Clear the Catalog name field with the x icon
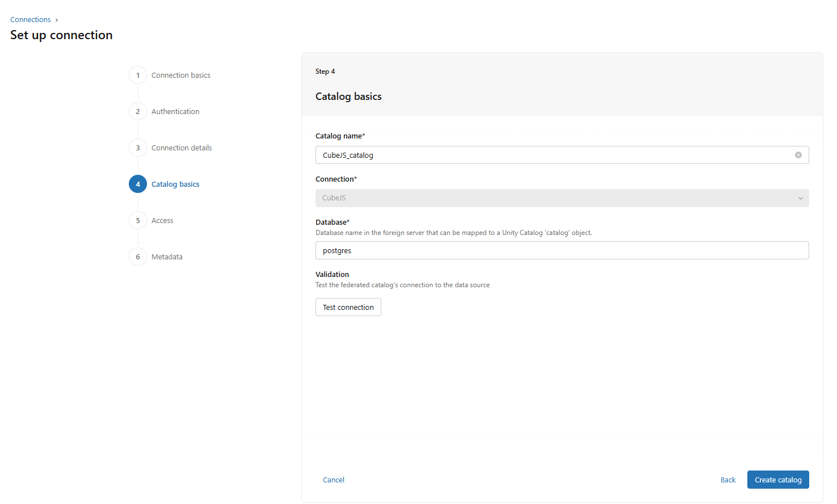The height and width of the screenshot is (504, 837). click(798, 155)
